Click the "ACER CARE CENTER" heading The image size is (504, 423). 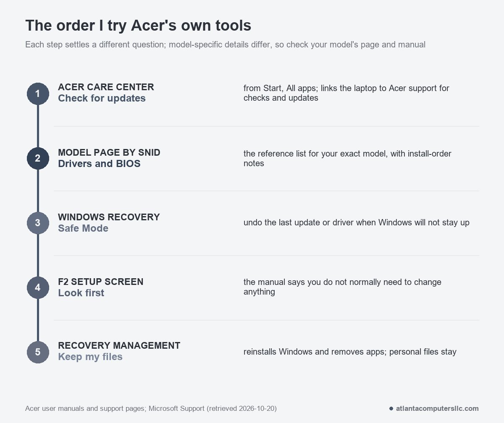coord(106,87)
